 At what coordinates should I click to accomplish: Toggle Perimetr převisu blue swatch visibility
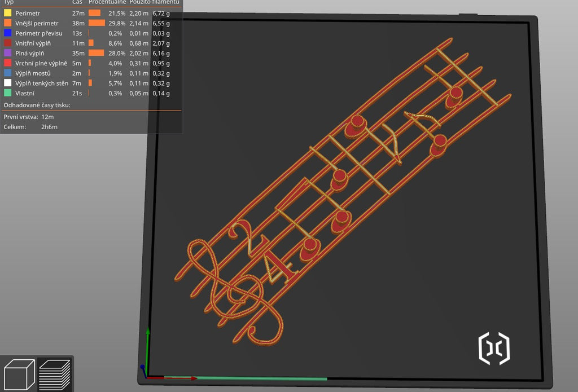[x=7, y=33]
